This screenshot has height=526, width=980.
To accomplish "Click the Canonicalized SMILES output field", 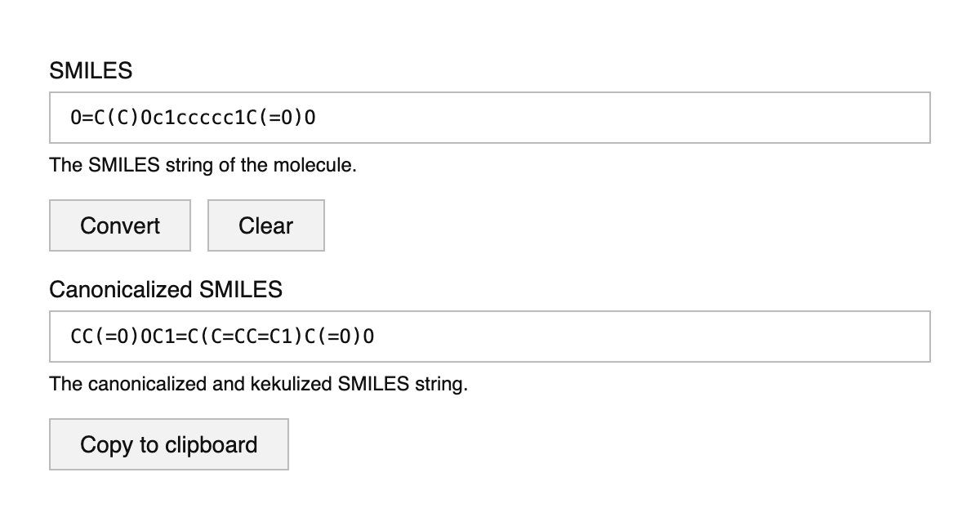I will 490,336.
